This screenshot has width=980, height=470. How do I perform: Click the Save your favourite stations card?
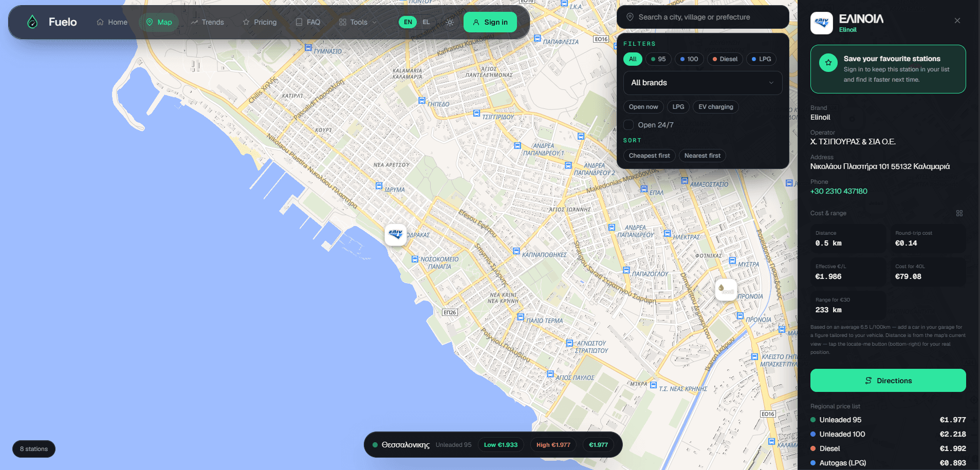coord(888,69)
